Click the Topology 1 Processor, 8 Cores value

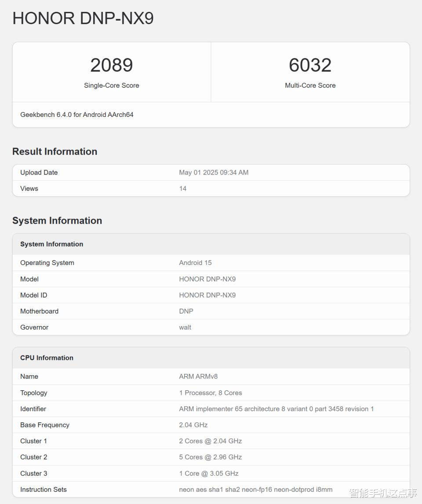point(211,393)
